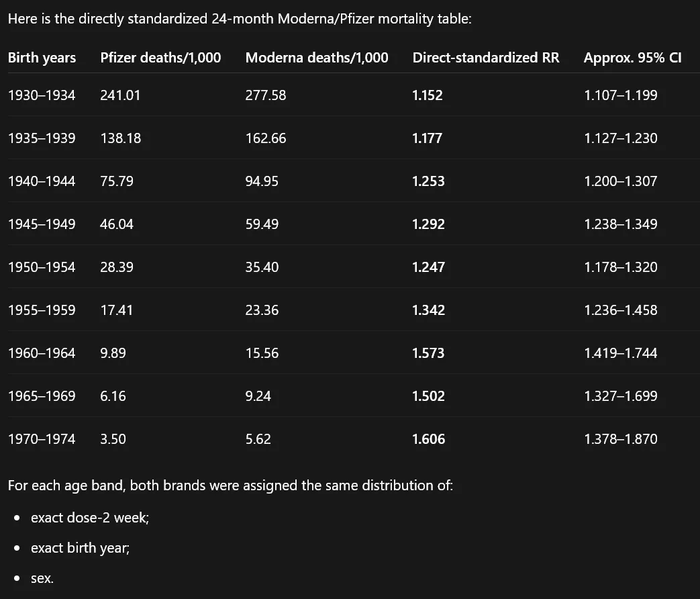
Task: Click the 28.39 Pfizer deaths value
Action: (117, 267)
